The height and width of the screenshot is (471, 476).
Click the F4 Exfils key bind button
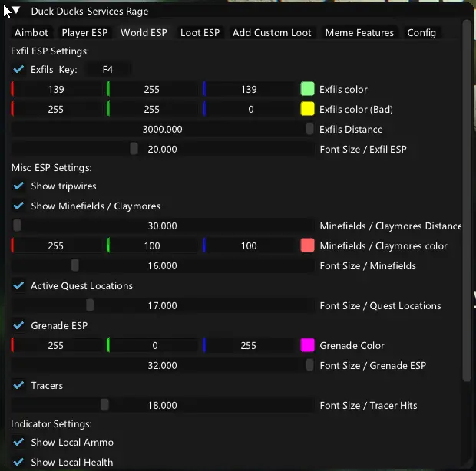coord(108,70)
